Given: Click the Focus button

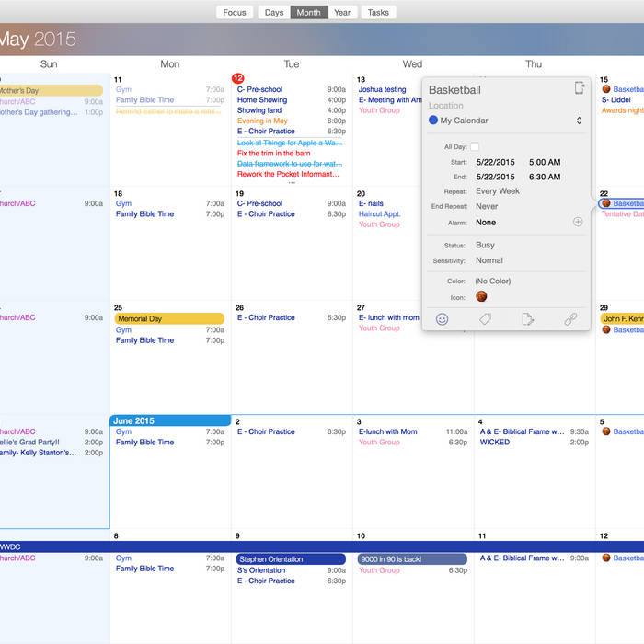Looking at the screenshot, I should click(235, 13).
